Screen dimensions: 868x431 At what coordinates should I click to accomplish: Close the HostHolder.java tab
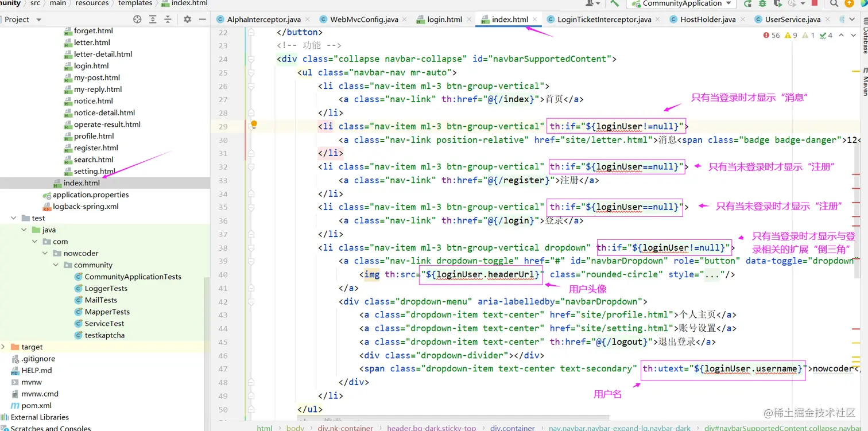coord(742,20)
